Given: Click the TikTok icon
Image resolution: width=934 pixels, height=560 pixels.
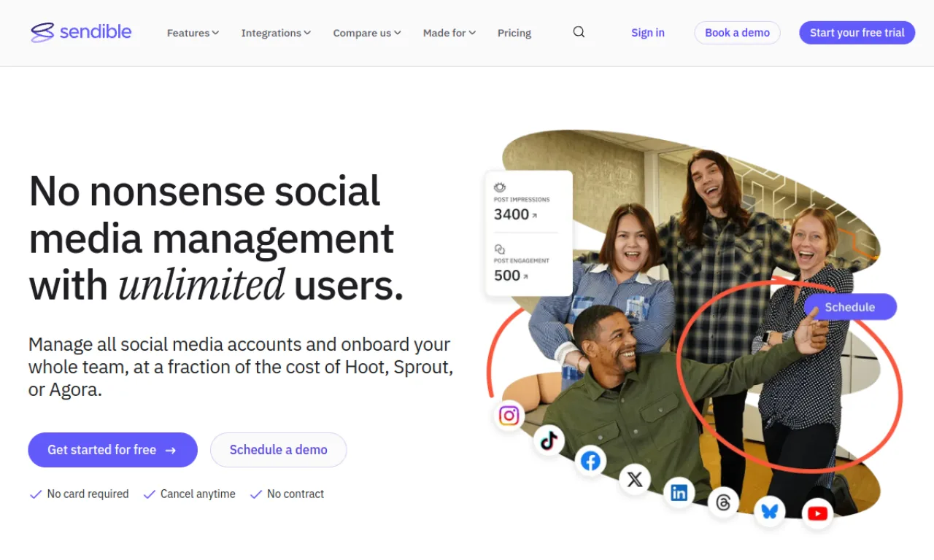Looking at the screenshot, I should [549, 440].
